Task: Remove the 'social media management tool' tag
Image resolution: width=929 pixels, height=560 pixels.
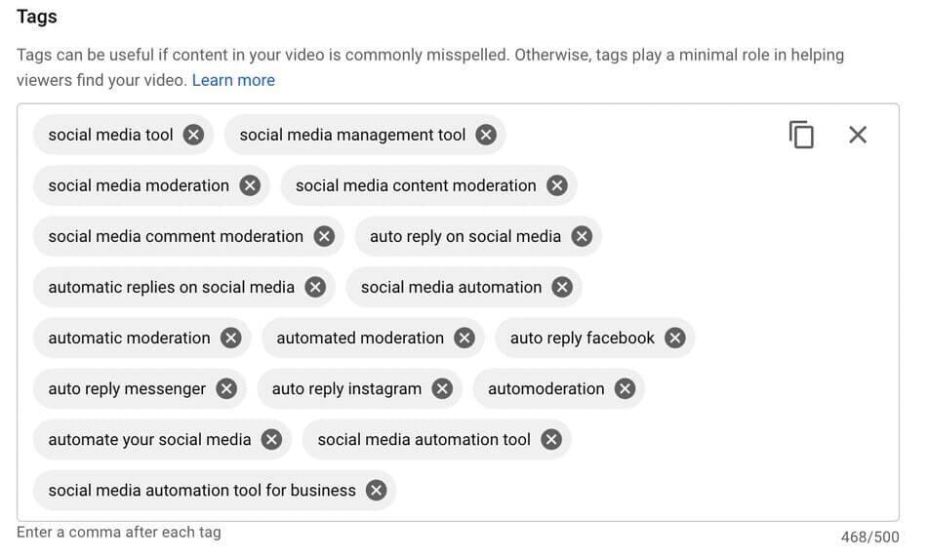Action: (x=486, y=135)
